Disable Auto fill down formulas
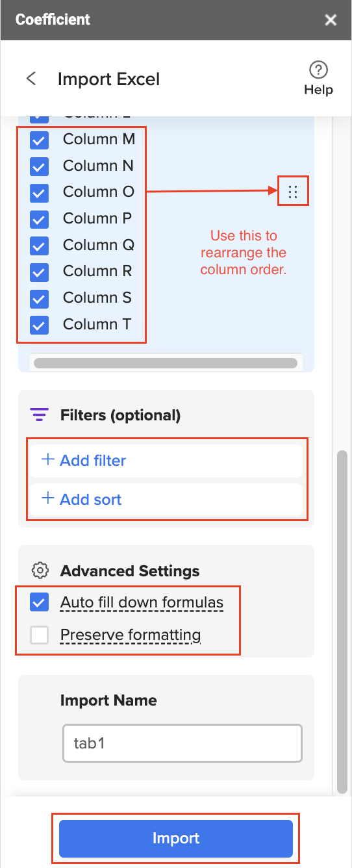 pyautogui.click(x=40, y=602)
